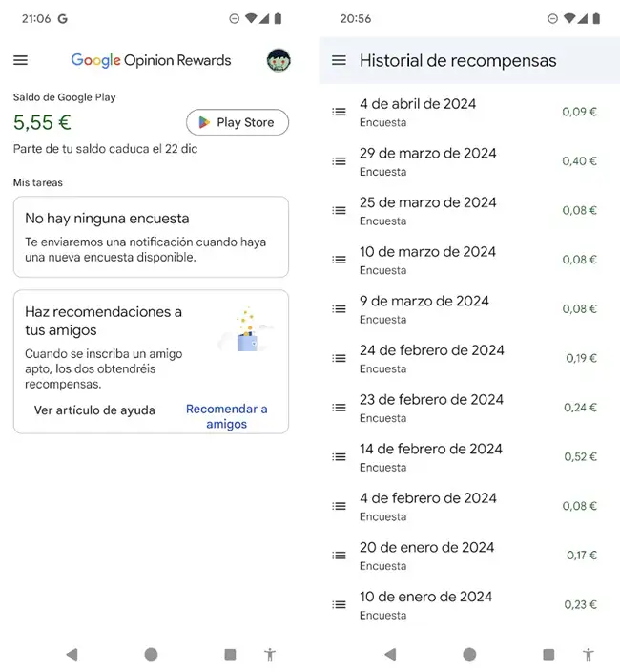
Task: Tap the list icon for 25 de marzo de 2024
Action: tap(339, 210)
